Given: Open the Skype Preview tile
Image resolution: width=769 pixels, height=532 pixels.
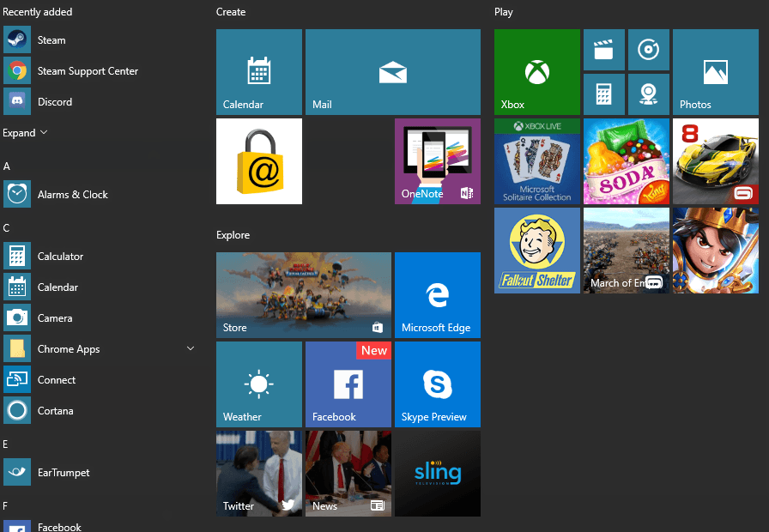Looking at the screenshot, I should coord(437,384).
